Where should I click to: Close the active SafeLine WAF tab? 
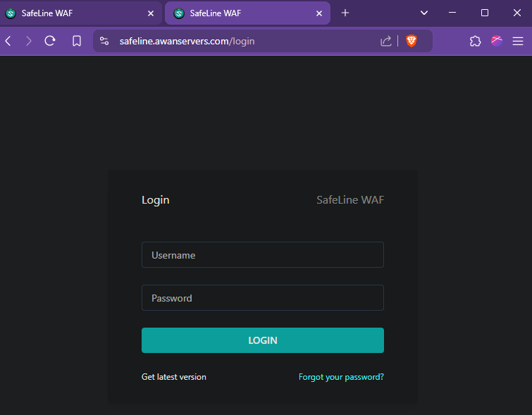tap(319, 13)
